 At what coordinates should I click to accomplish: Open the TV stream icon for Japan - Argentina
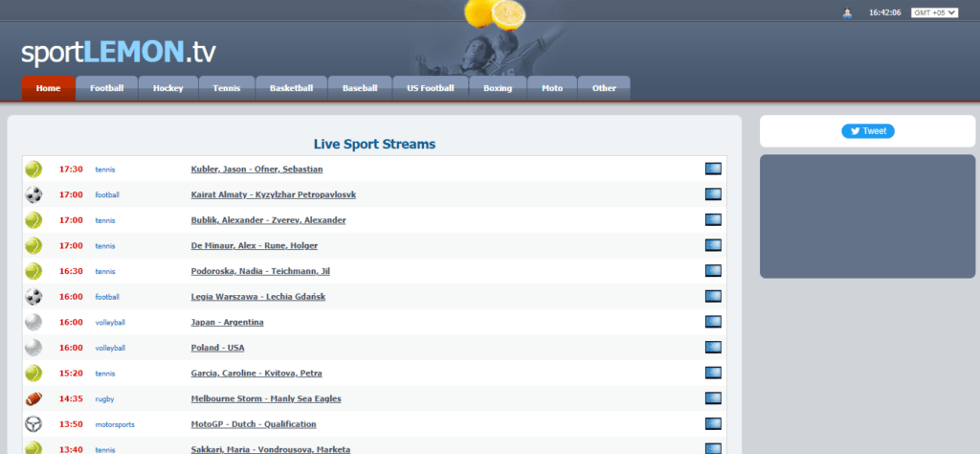tap(713, 322)
